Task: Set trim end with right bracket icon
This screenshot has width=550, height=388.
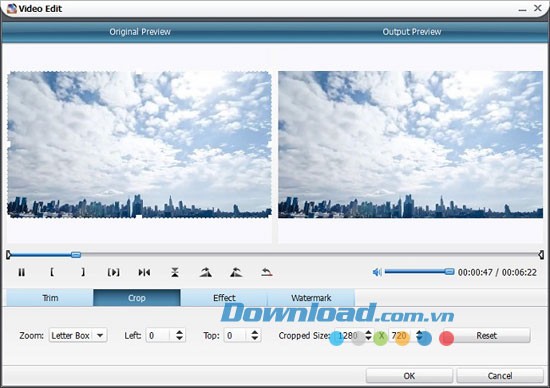Action: pyautogui.click(x=83, y=272)
